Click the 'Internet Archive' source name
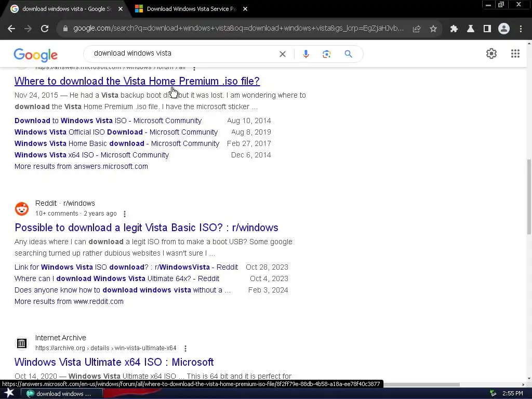The height and width of the screenshot is (399, 532). pos(61,338)
